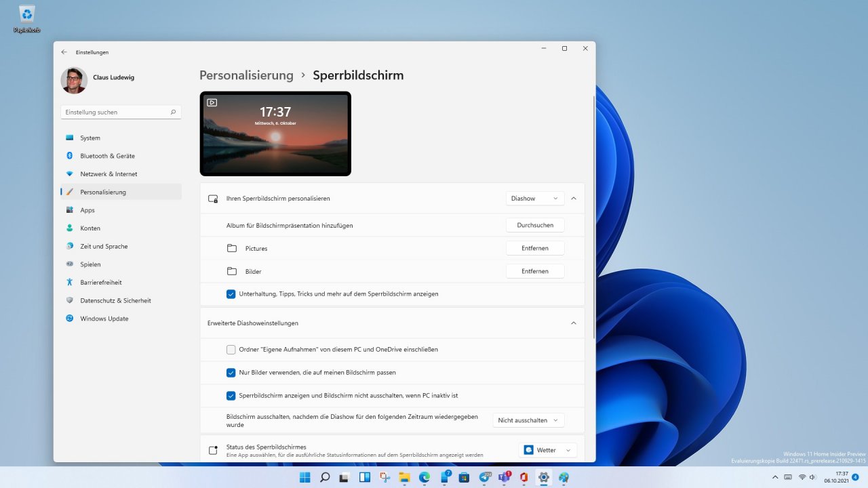Launch the Snipping Tool from the taskbar
The width and height of the screenshot is (868, 488).
[384, 477]
